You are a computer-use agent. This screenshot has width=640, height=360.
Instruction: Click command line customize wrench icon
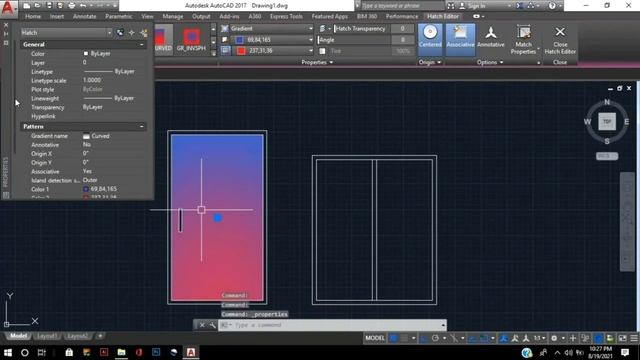(x=212, y=325)
